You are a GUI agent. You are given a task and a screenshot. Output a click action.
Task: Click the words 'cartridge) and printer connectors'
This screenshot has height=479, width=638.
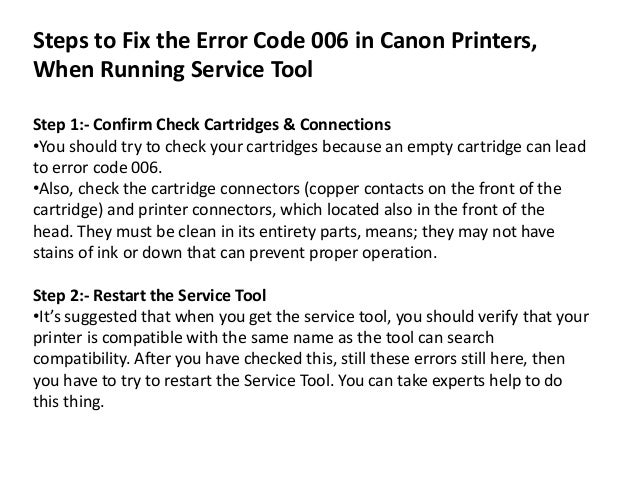pyautogui.click(x=154, y=210)
